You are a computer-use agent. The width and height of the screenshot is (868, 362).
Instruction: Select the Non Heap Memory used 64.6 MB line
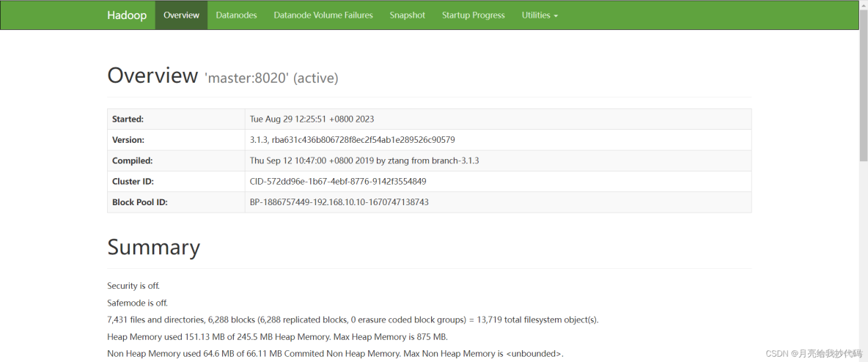pyautogui.click(x=336, y=353)
